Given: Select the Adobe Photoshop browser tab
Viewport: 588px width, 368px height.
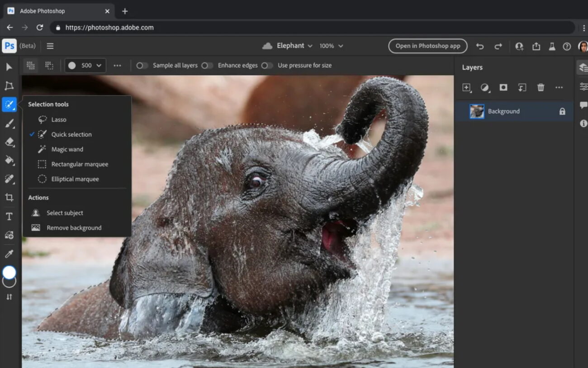Looking at the screenshot, I should [x=59, y=11].
